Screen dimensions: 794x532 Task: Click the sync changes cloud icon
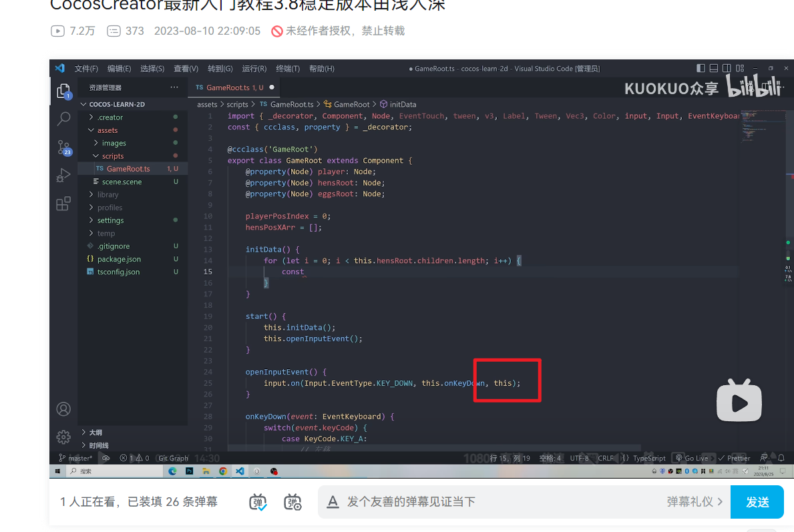pyautogui.click(x=106, y=458)
